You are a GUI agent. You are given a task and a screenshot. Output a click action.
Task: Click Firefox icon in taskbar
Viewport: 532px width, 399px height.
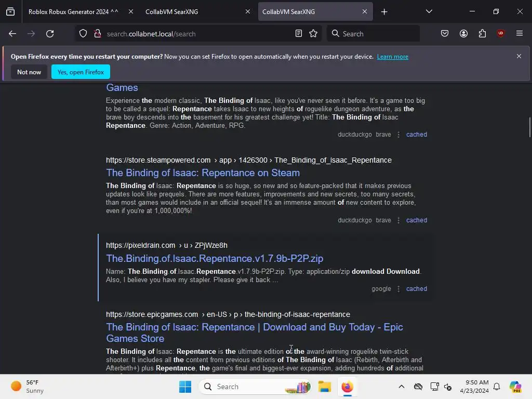[347, 387]
